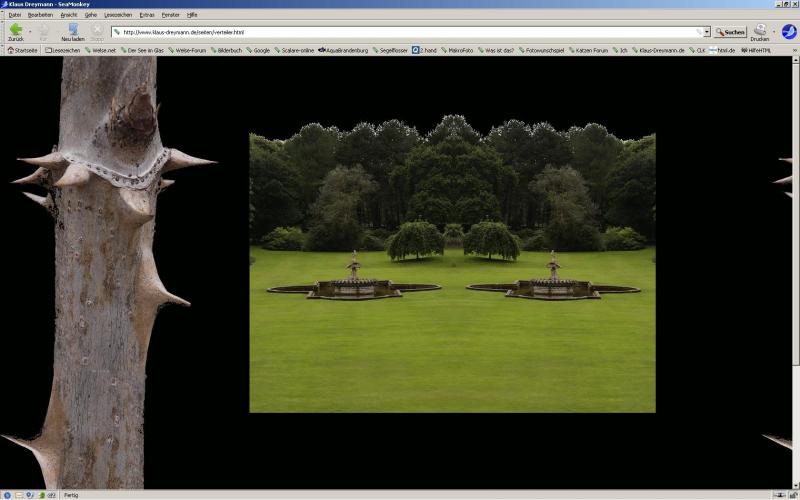The height and width of the screenshot is (500, 800).
Task: Toggle the online/offline status icon
Action: (779, 495)
